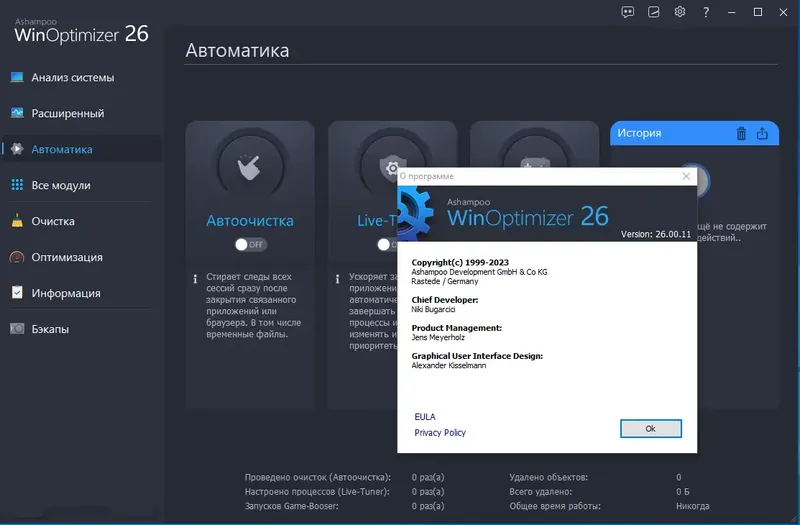Click info icon beside Live-Tuner description
Image resolution: width=800 pixels, height=525 pixels.
coord(337,279)
